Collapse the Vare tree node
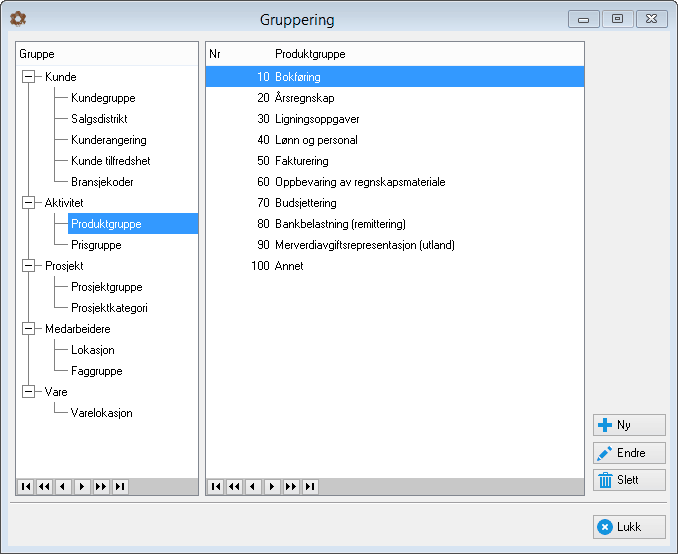The image size is (678, 554). pyautogui.click(x=29, y=391)
